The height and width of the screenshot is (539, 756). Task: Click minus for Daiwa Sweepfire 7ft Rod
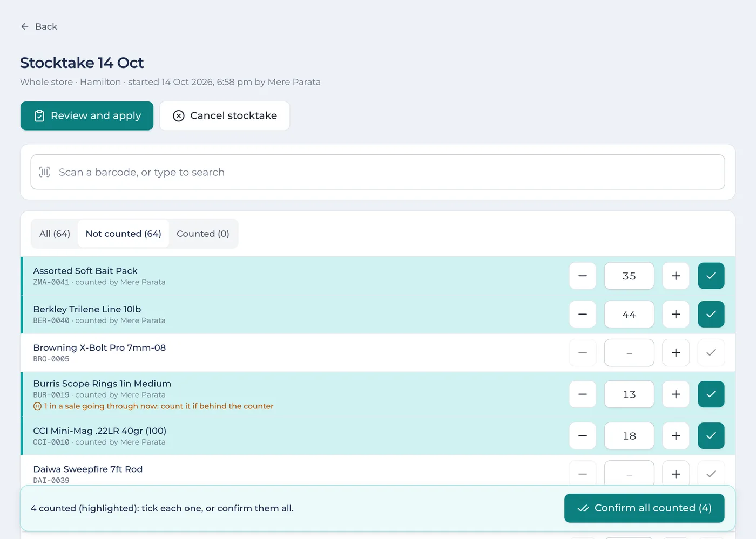[x=583, y=473]
